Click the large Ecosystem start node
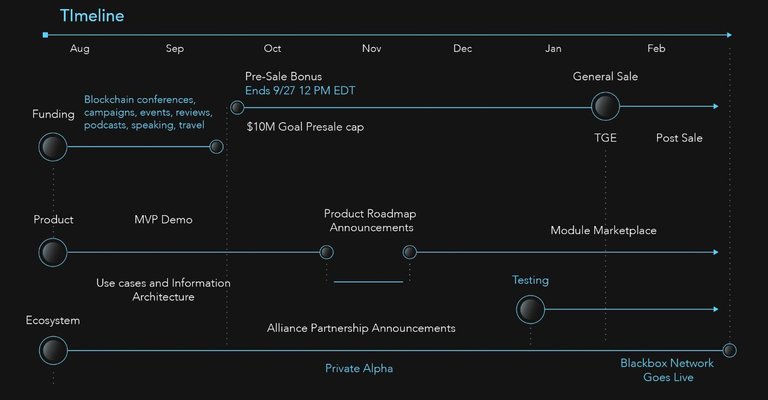The width and height of the screenshot is (768, 400). point(53,351)
